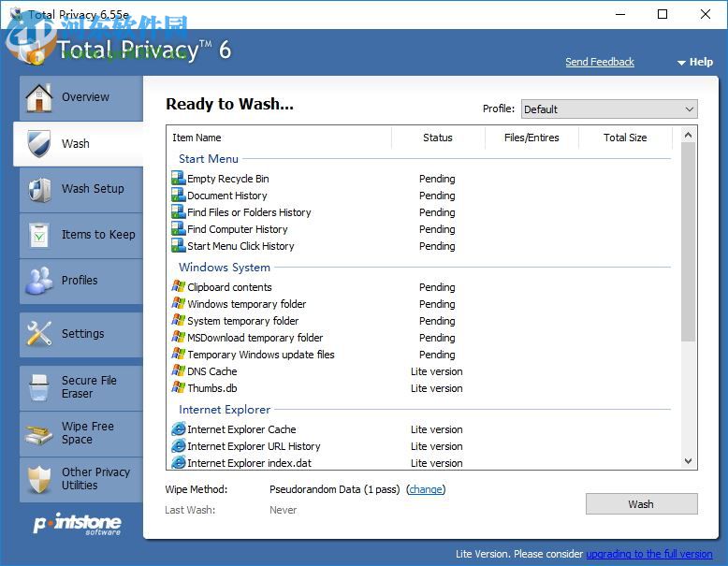Click the Items to Keep checklist icon
This screenshot has width=728, height=566.
(39, 235)
